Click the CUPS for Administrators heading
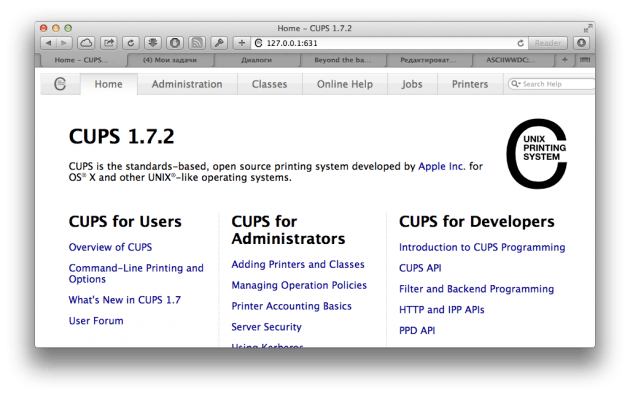The height and width of the screenshot is (396, 630). point(288,230)
